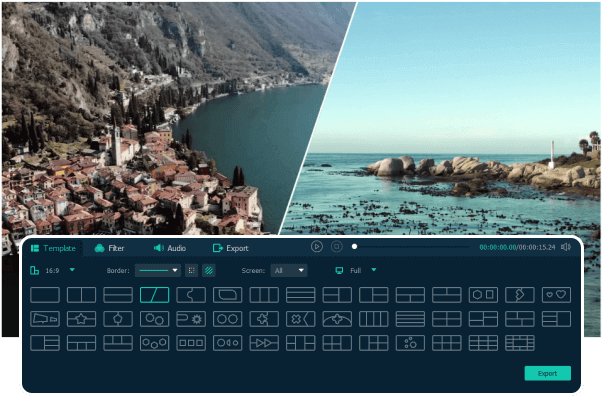Screen dimensions: 603x396
Task: Open the Border line style dropdown
Action: (158, 270)
